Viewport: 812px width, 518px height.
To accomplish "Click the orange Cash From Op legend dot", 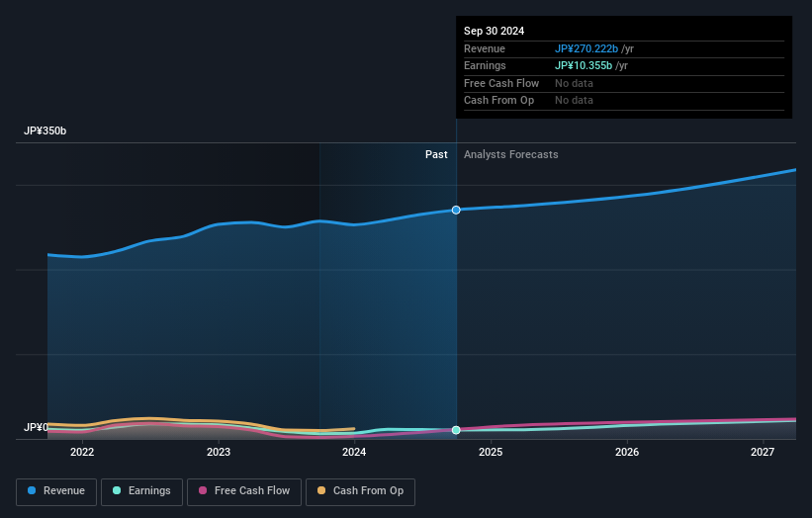I will [x=321, y=490].
